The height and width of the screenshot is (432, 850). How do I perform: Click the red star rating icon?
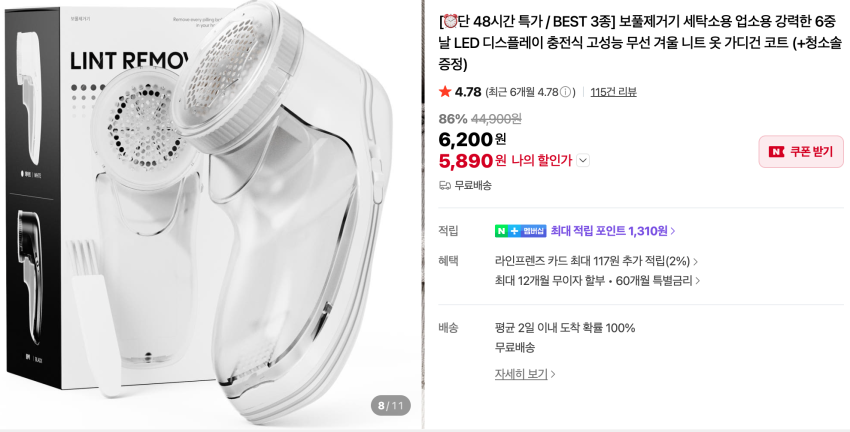click(445, 92)
